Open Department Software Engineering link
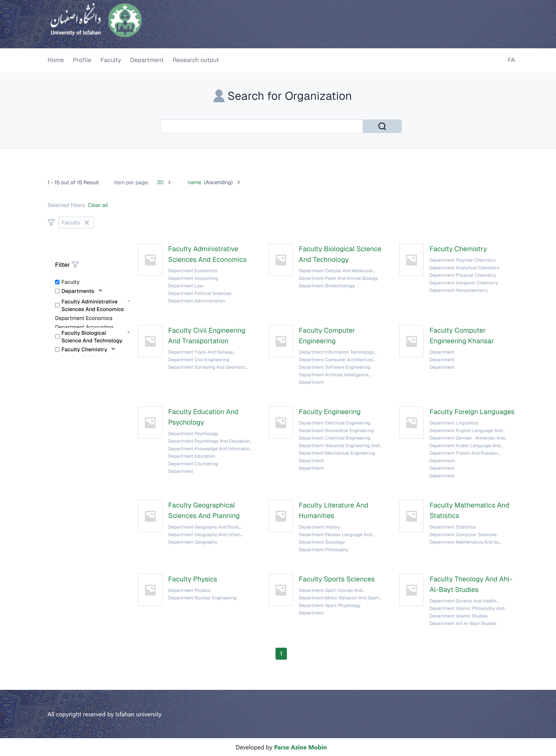Image resolution: width=556 pixels, height=756 pixels. click(334, 367)
